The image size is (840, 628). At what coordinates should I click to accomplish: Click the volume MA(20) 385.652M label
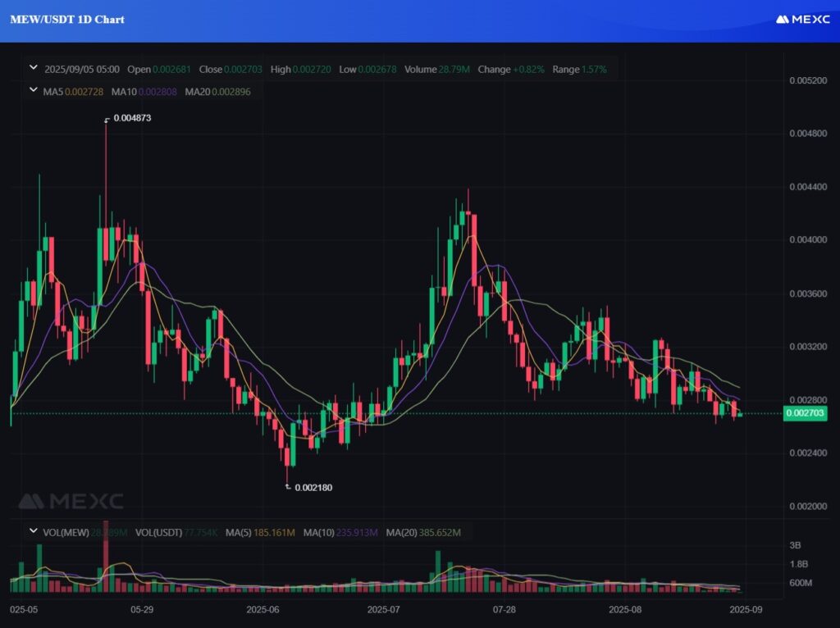423,532
